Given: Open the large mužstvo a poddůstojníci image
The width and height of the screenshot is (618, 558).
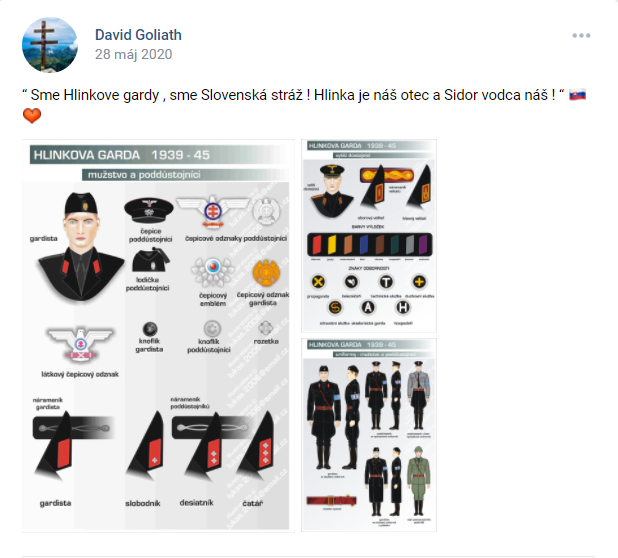Looking at the screenshot, I should [x=158, y=335].
